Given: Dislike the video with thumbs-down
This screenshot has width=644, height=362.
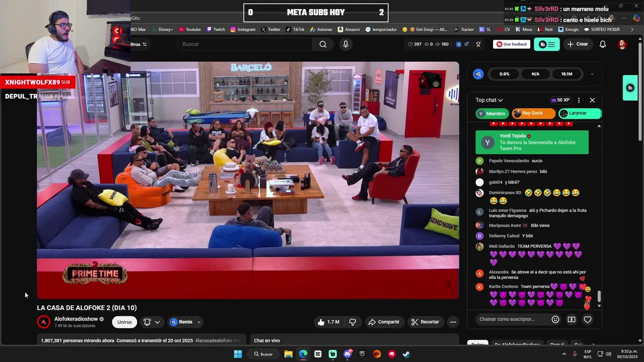Looking at the screenshot, I should (x=353, y=322).
